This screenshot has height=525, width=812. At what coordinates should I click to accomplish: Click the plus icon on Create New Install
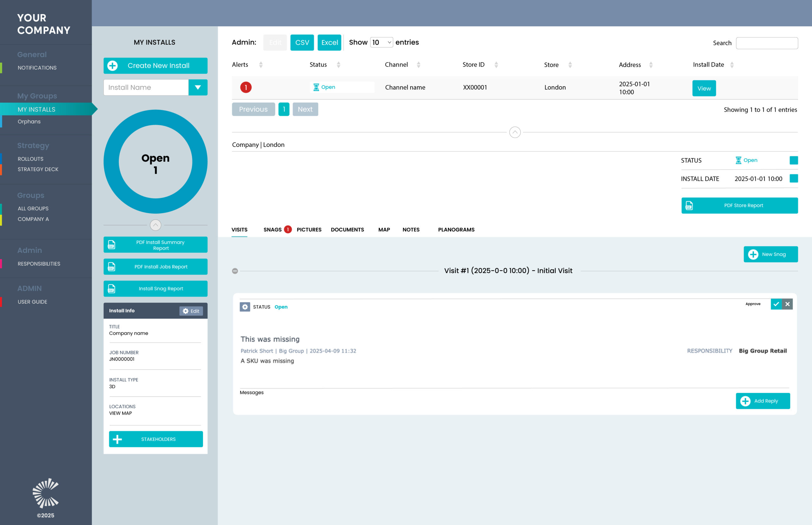(113, 65)
